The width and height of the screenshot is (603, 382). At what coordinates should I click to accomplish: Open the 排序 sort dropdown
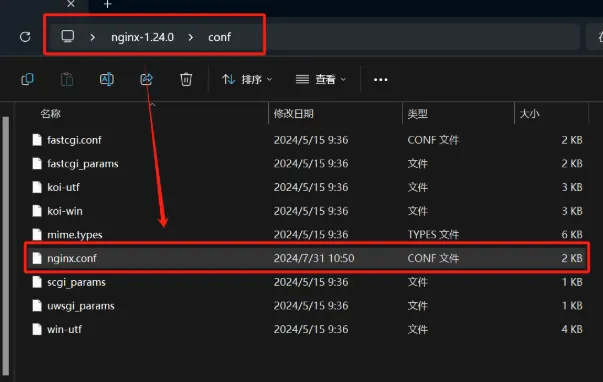point(247,79)
